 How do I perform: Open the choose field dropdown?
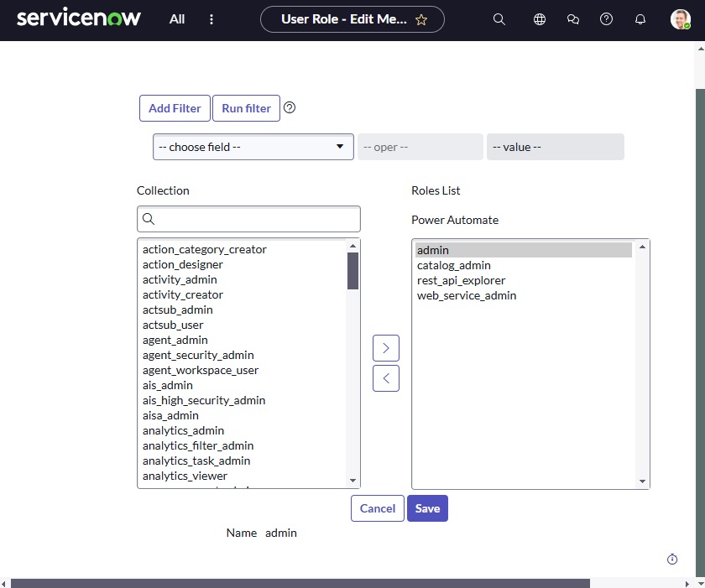click(252, 146)
